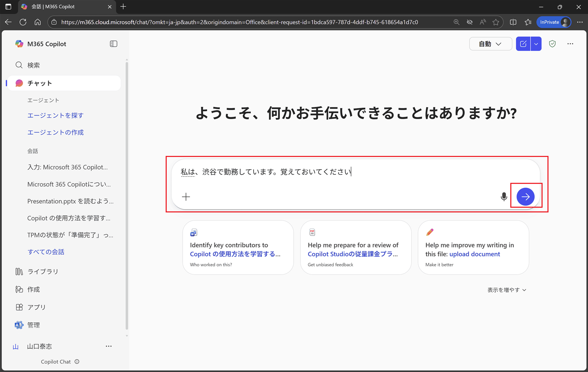Send the typed message with arrow button
Screen dimensions: 588x372
click(x=525, y=197)
